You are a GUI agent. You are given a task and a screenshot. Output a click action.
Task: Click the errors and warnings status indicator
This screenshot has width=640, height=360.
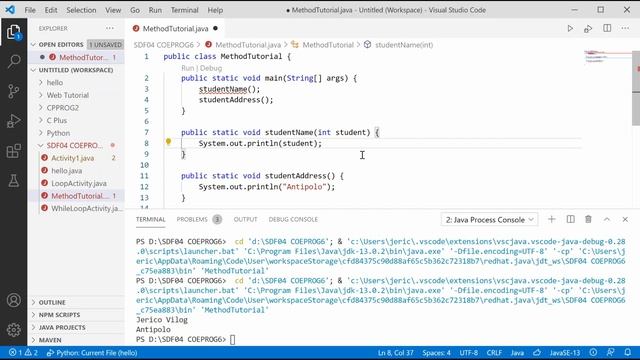click(23, 353)
